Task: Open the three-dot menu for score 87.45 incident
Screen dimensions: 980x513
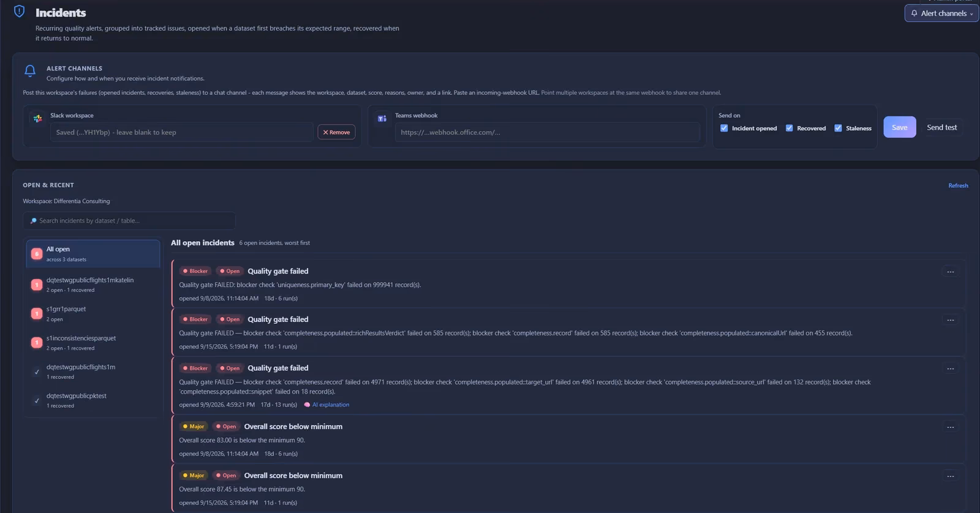Action: 951,476
